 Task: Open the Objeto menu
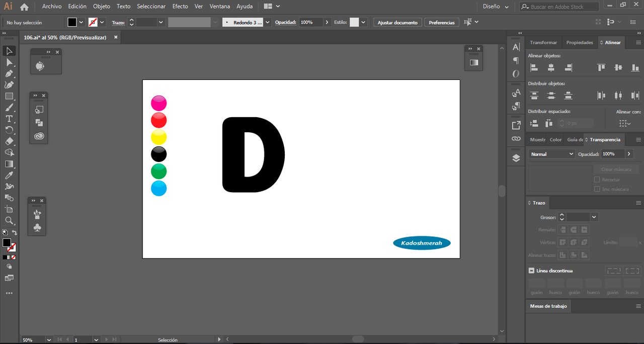coord(101,7)
